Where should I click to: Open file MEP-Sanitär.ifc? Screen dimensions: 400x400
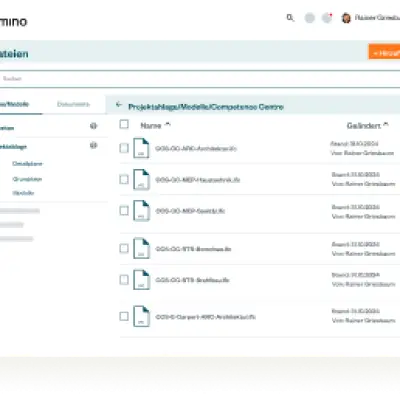(x=190, y=211)
